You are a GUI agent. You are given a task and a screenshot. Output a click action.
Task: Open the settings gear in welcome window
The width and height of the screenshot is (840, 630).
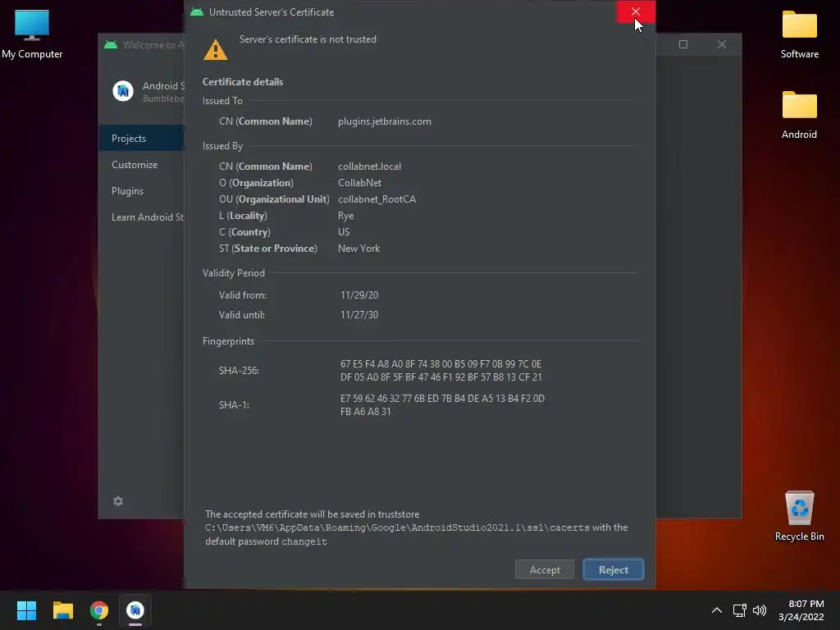[x=118, y=501]
